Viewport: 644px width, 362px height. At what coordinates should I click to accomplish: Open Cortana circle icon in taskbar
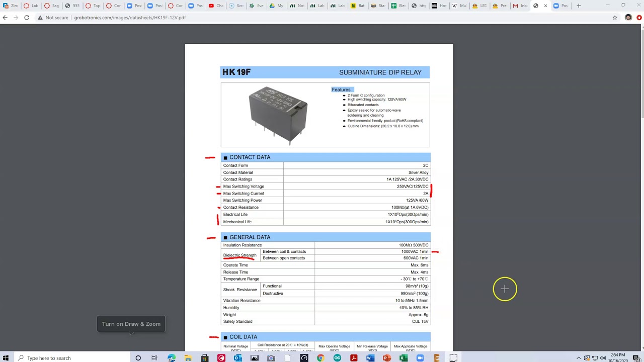pyautogui.click(x=138, y=358)
